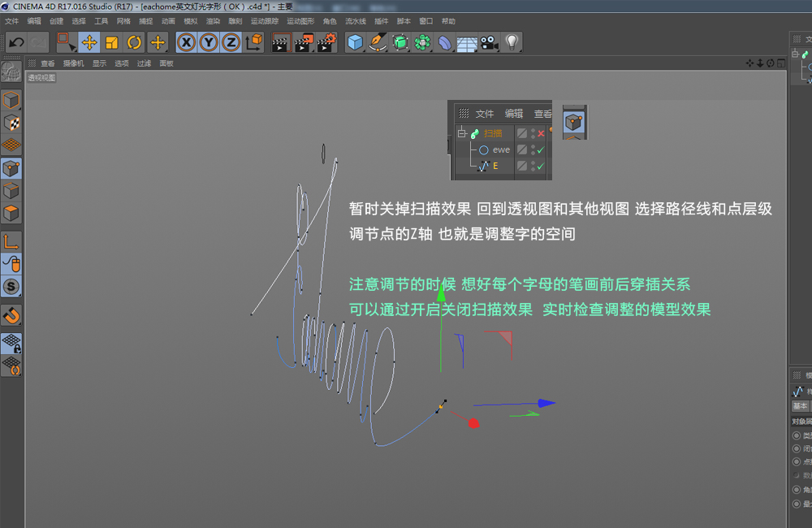Open the green generators cube icon

click(400, 42)
